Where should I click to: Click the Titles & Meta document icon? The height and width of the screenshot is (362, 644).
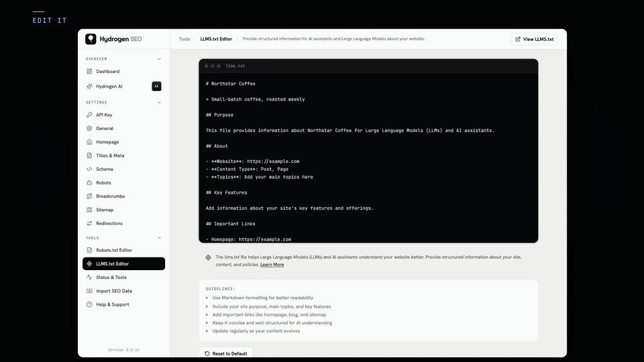(89, 156)
